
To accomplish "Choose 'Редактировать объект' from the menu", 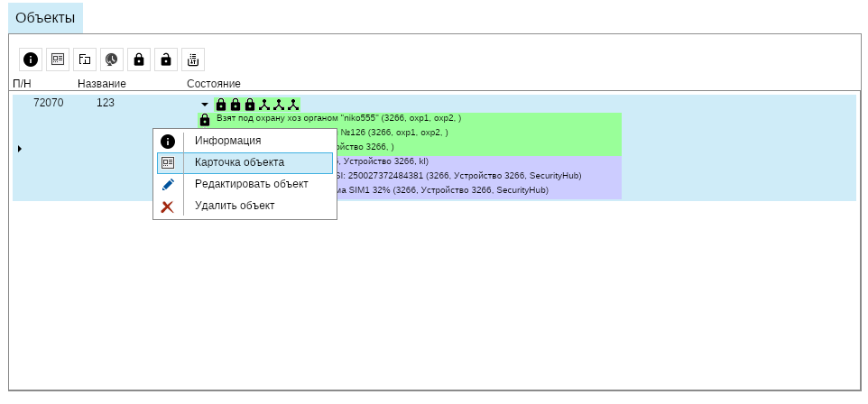I will click(245, 184).
